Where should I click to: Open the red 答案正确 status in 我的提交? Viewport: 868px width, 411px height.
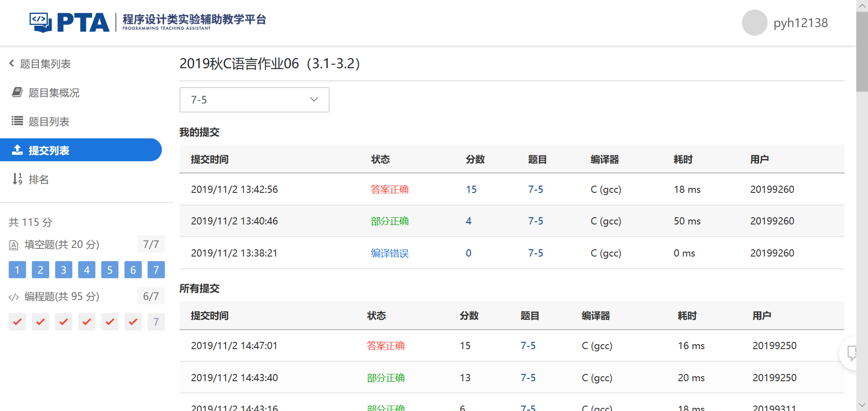coord(389,189)
